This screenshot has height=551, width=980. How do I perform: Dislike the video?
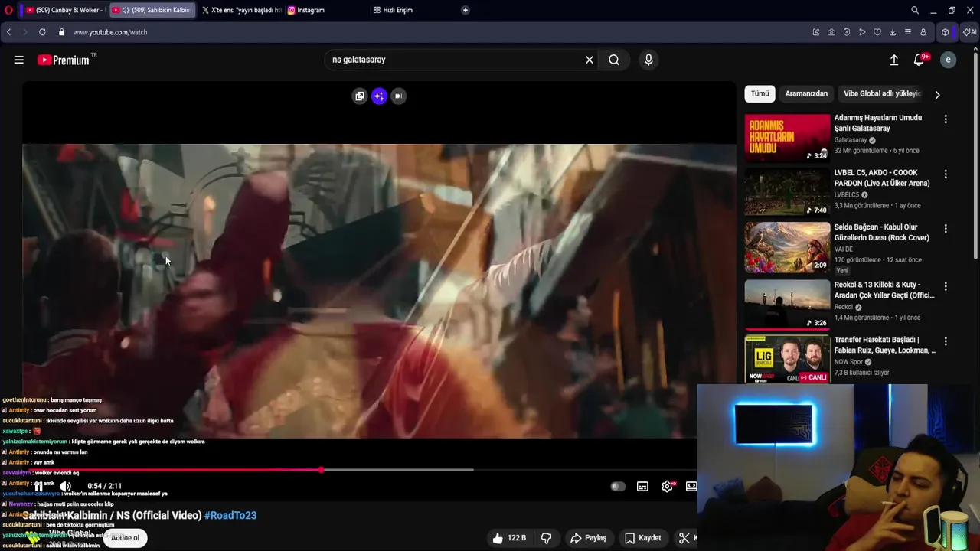point(546,538)
